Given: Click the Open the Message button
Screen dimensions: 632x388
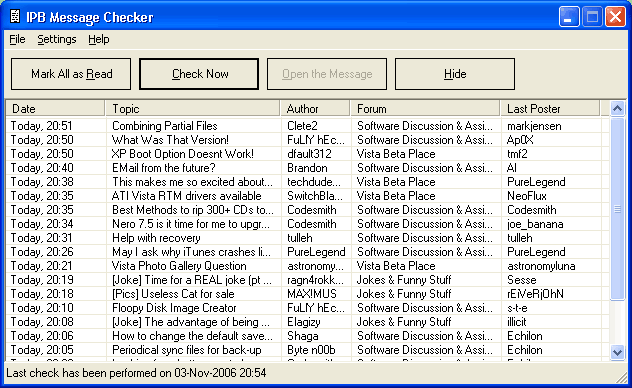Looking at the screenshot, I should (x=327, y=74).
